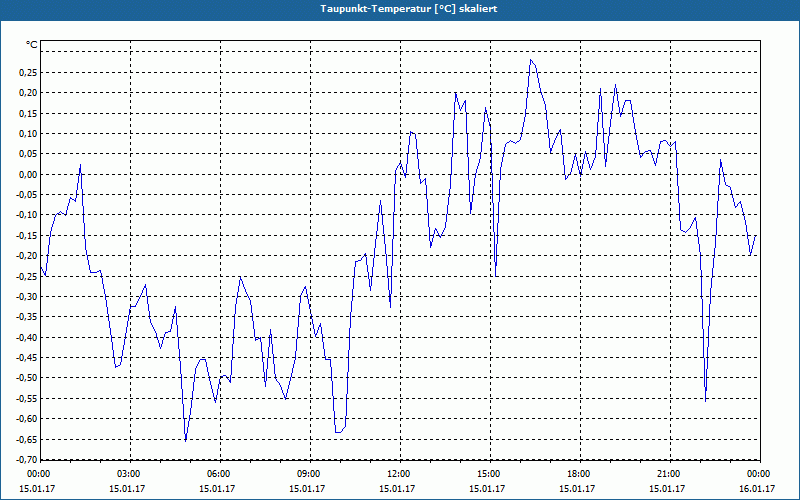Pick the 09:00 time label

(309, 474)
